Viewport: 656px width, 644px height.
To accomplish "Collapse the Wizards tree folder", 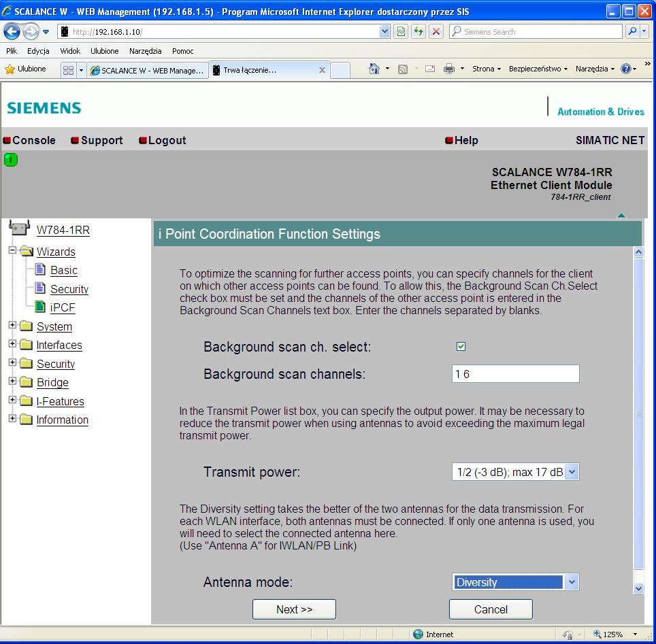I will [12, 250].
